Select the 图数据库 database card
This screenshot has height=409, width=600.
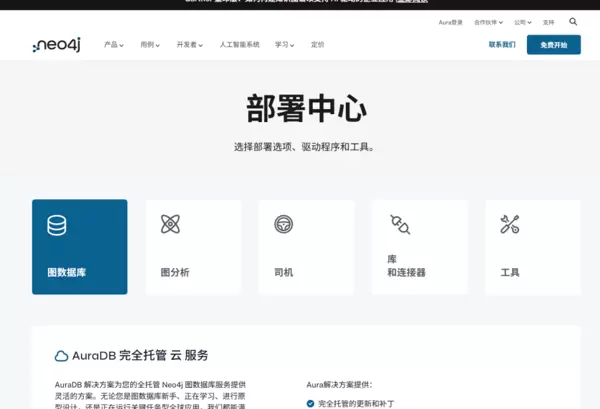pos(80,247)
